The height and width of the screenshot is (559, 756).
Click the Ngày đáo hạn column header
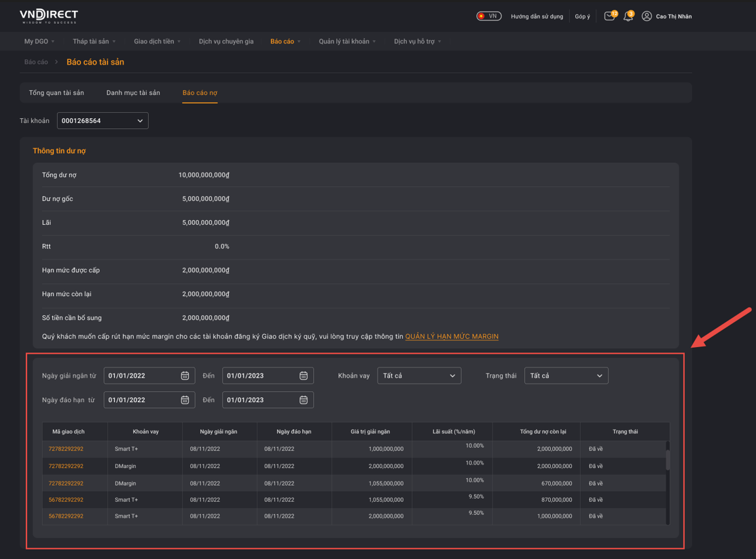point(293,432)
